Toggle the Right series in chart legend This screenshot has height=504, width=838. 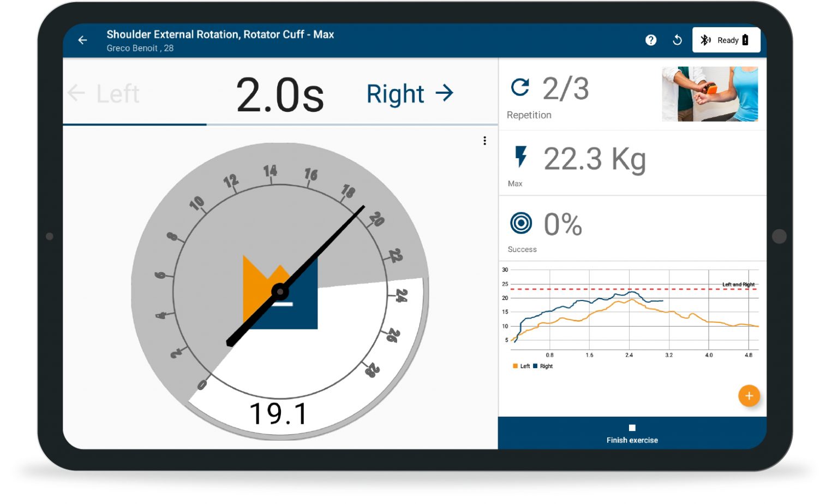(543, 367)
